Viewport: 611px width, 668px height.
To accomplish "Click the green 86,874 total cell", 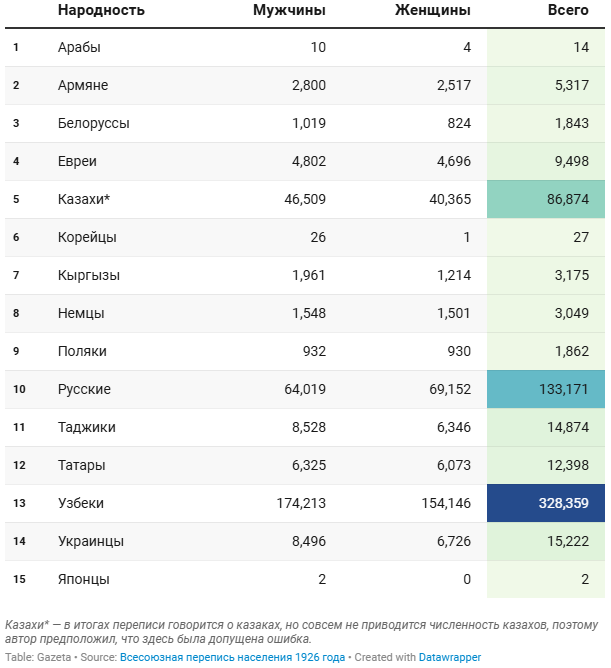I will point(545,199).
